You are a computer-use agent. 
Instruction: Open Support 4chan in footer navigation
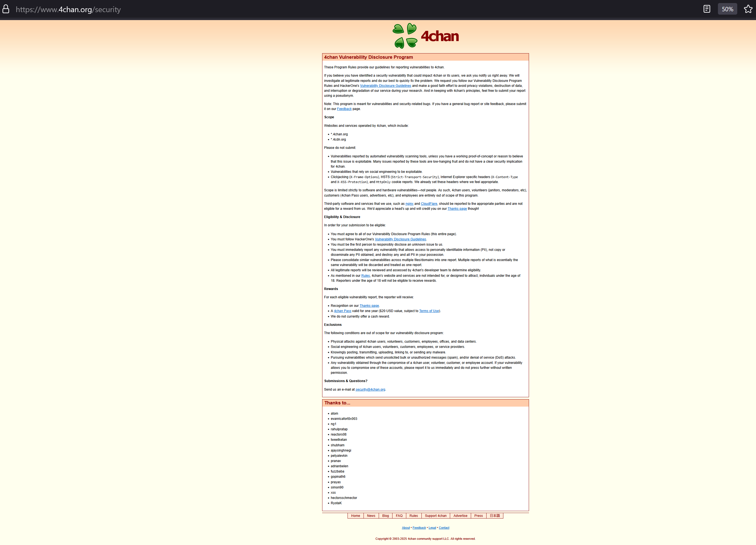tap(435, 516)
